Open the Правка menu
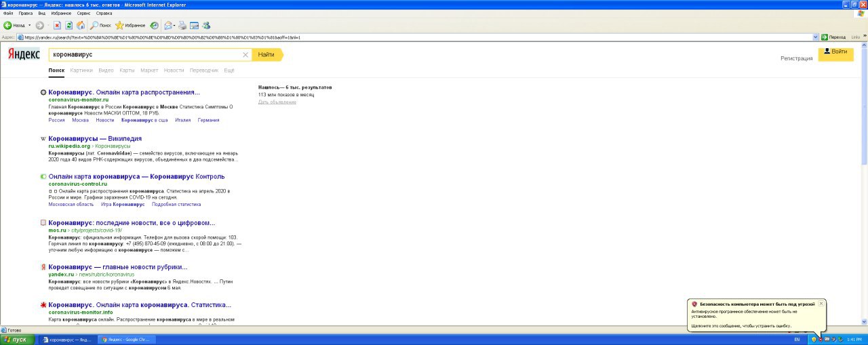The height and width of the screenshot is (345, 868). pyautogui.click(x=26, y=13)
